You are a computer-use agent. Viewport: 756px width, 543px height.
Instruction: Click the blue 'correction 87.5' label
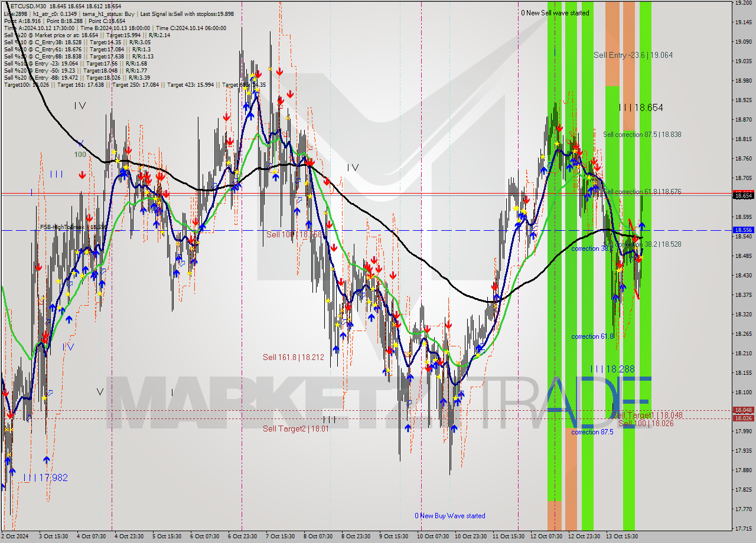point(592,432)
